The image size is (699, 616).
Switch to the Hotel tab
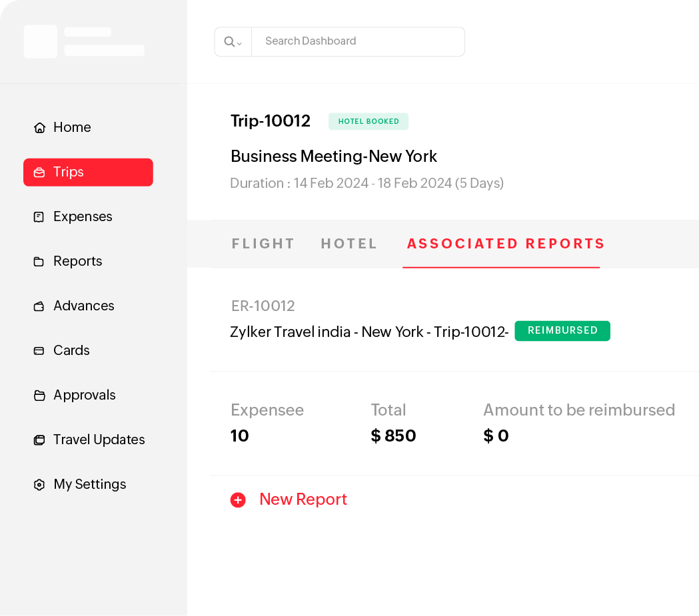coord(349,244)
